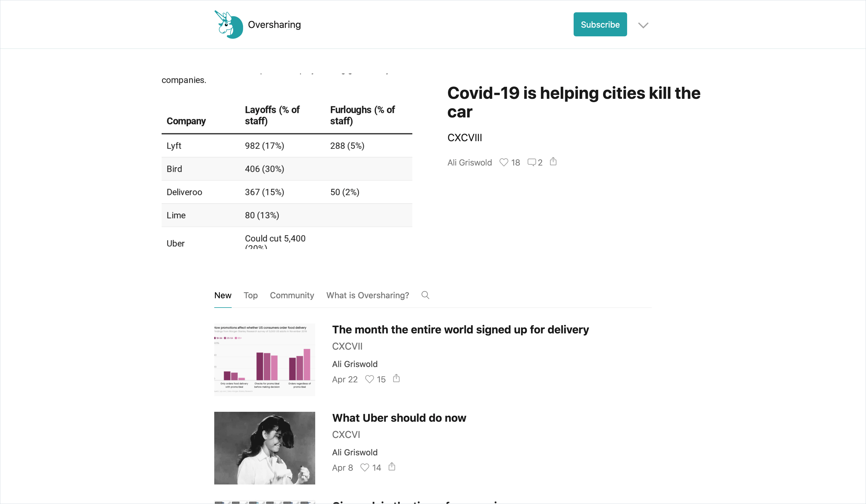Switch to the Top tab
Screen dimensions: 866x504
tap(251, 295)
